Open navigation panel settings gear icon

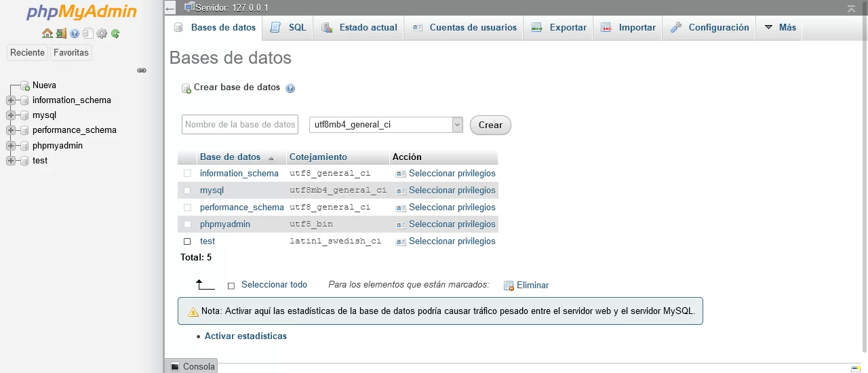click(102, 33)
